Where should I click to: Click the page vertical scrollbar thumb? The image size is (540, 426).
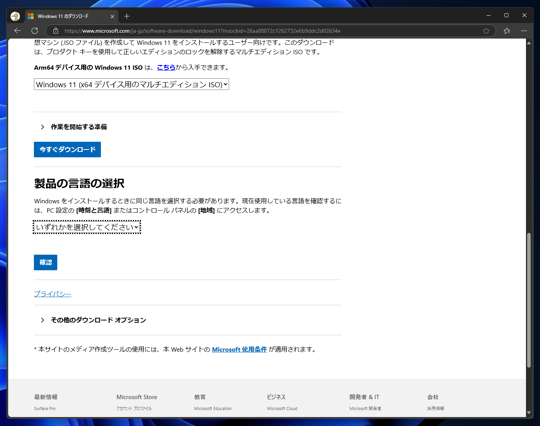tap(529, 300)
